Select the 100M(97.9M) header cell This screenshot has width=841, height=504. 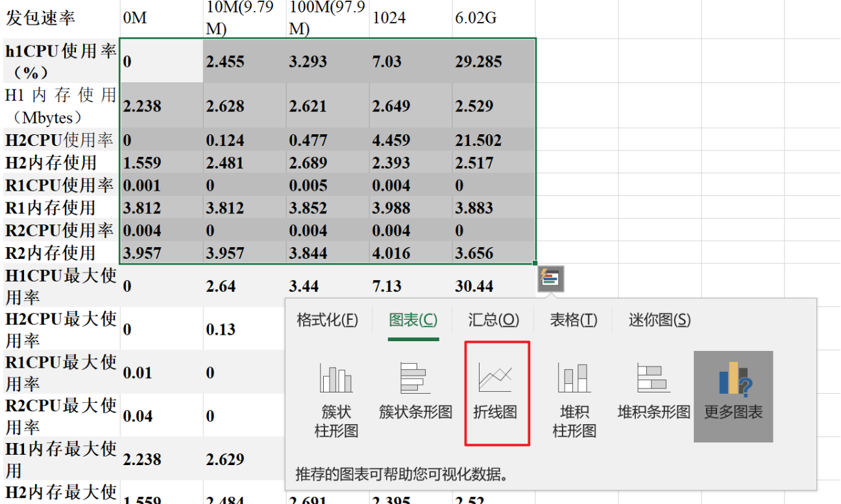[x=327, y=19]
